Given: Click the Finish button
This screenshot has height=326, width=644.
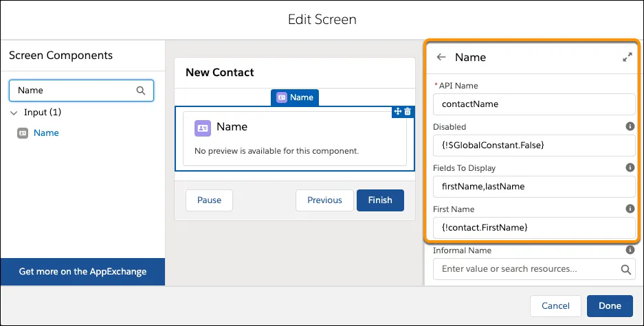Looking at the screenshot, I should pos(380,200).
